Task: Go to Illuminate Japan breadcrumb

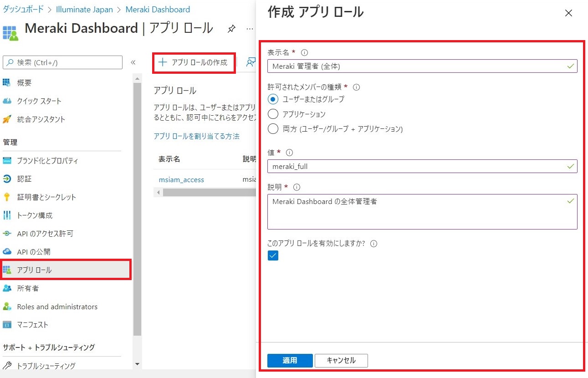Action: coord(84,9)
